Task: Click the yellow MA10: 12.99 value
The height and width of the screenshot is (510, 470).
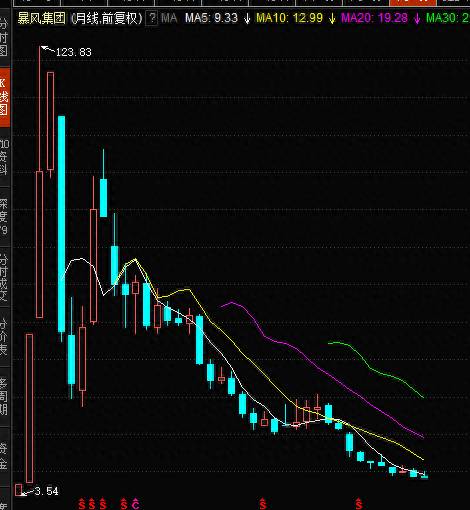Action: pos(289,18)
